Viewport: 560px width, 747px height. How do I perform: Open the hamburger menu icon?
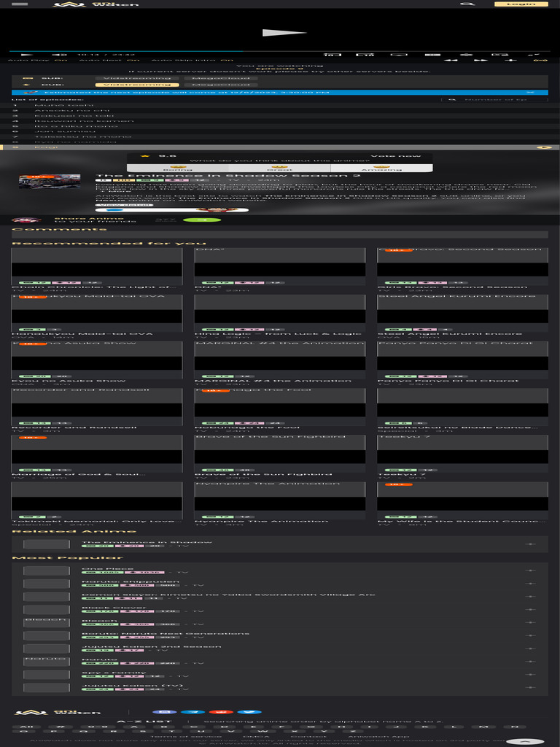(20, 4)
